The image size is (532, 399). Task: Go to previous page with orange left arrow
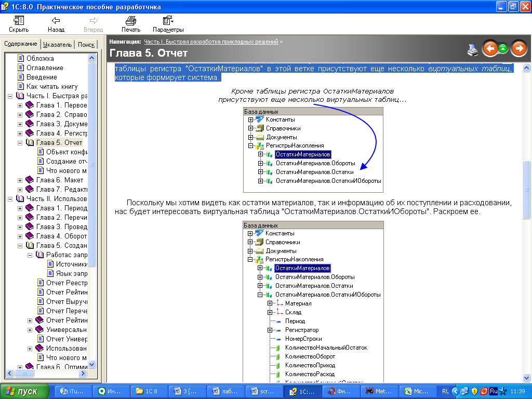click(490, 48)
